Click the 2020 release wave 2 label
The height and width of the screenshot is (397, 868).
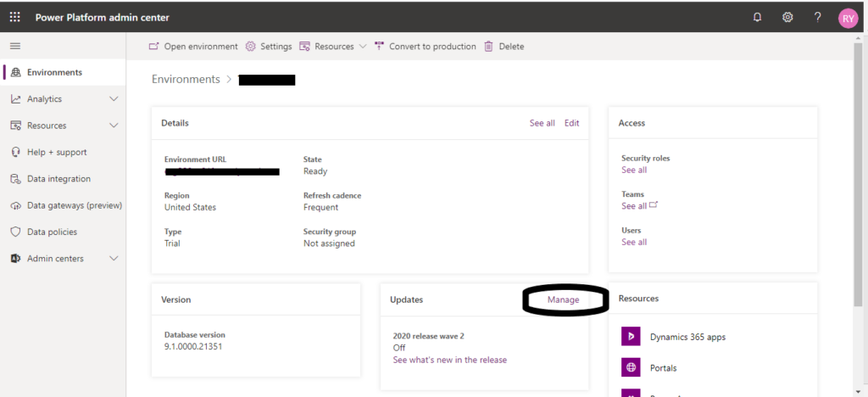tap(428, 336)
